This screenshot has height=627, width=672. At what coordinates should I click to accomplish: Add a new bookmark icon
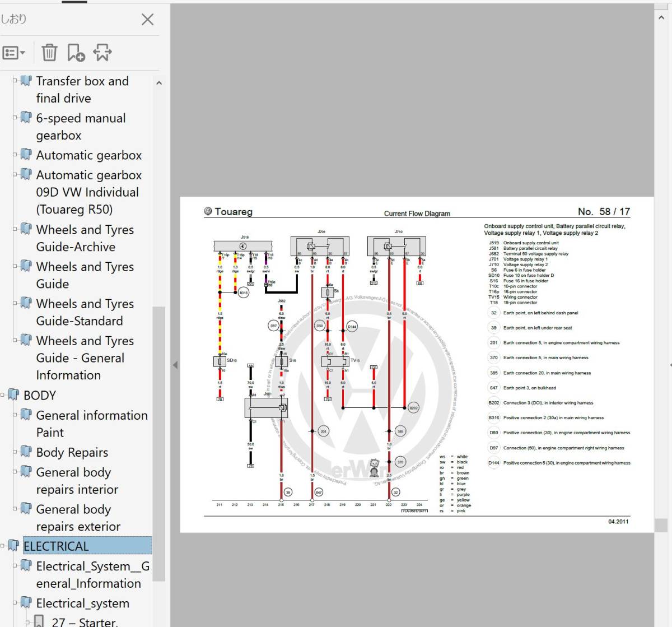click(76, 53)
